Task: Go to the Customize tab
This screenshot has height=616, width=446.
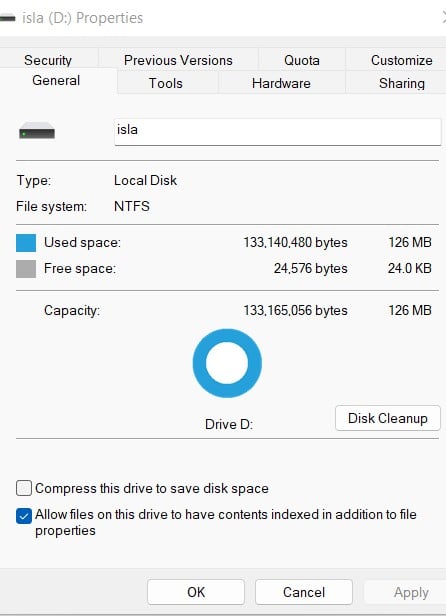Action: click(401, 60)
